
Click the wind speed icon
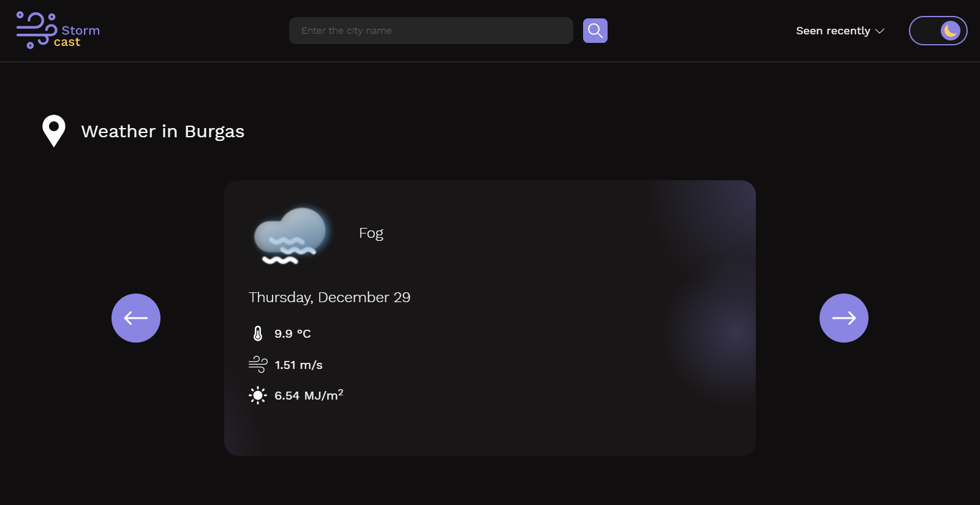pos(258,365)
